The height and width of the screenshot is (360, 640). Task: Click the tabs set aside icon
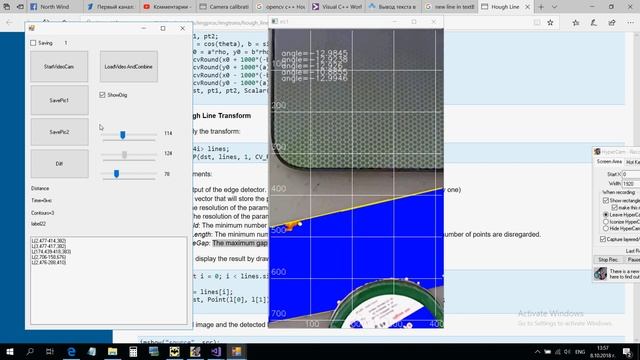[7, 7]
